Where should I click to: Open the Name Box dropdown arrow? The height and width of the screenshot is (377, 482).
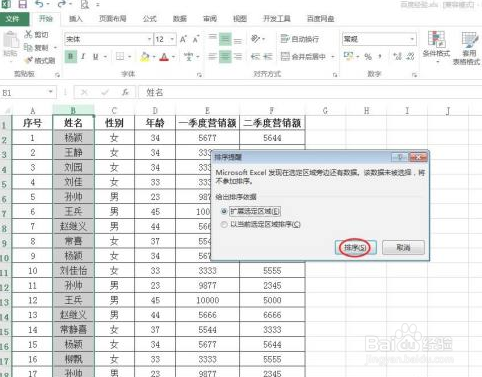(50, 92)
